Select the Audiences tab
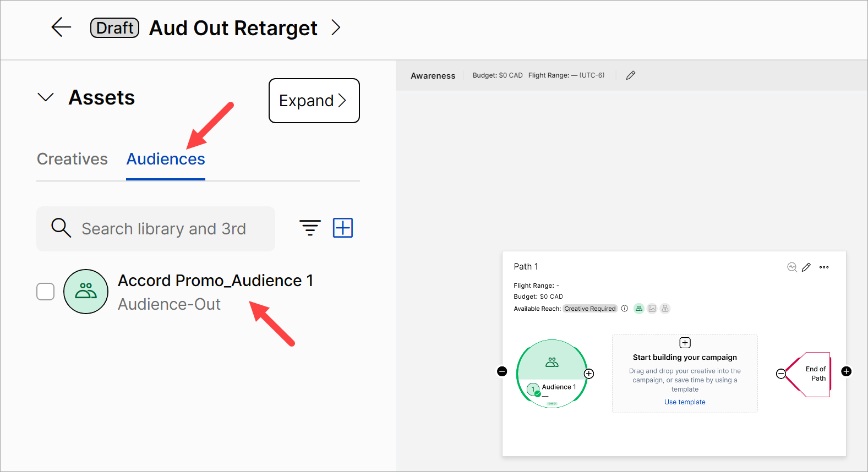The height and width of the screenshot is (472, 868). pyautogui.click(x=166, y=159)
